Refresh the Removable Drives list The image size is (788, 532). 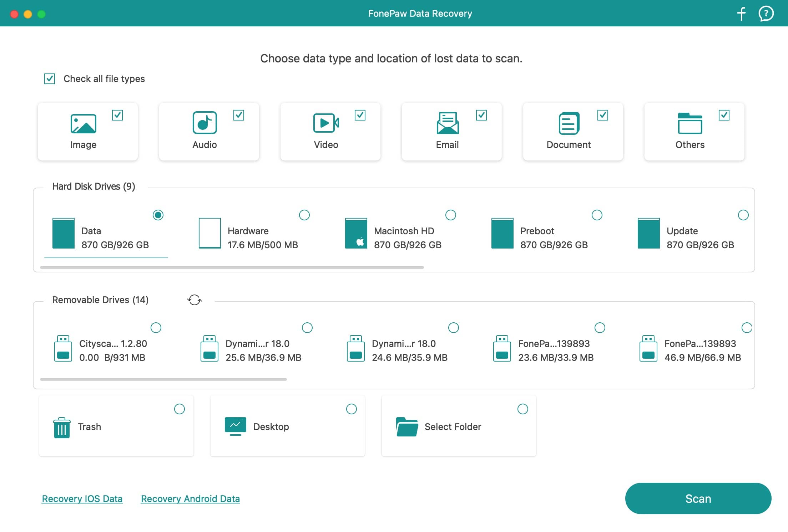[195, 300]
